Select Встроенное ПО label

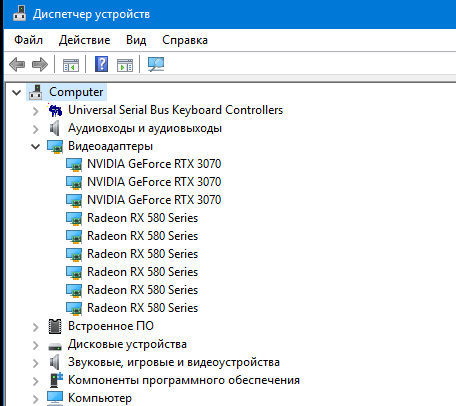click(x=111, y=326)
